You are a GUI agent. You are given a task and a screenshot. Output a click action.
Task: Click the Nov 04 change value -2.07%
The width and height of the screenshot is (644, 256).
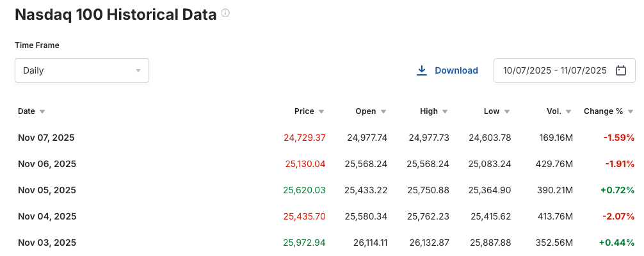pyautogui.click(x=618, y=216)
